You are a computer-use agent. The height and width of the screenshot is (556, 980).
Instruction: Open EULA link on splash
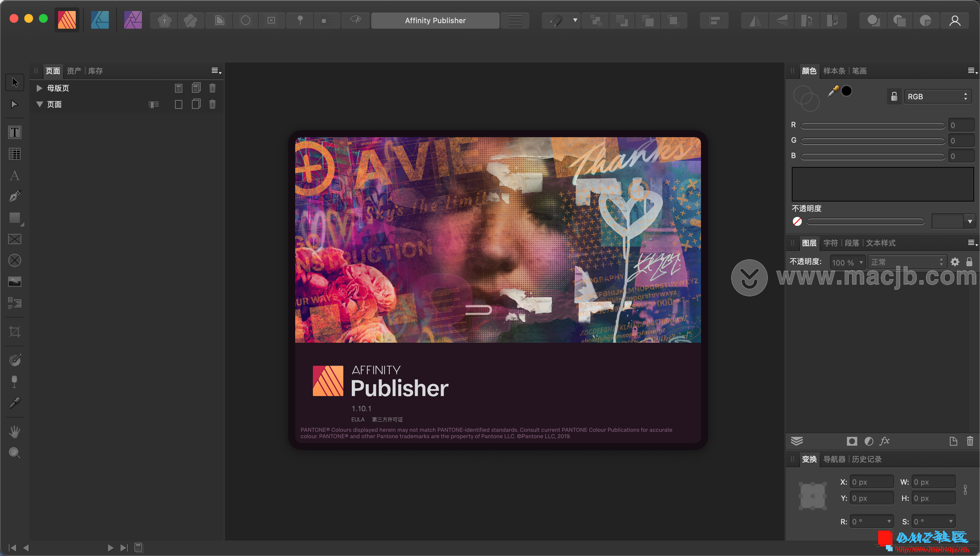point(358,419)
